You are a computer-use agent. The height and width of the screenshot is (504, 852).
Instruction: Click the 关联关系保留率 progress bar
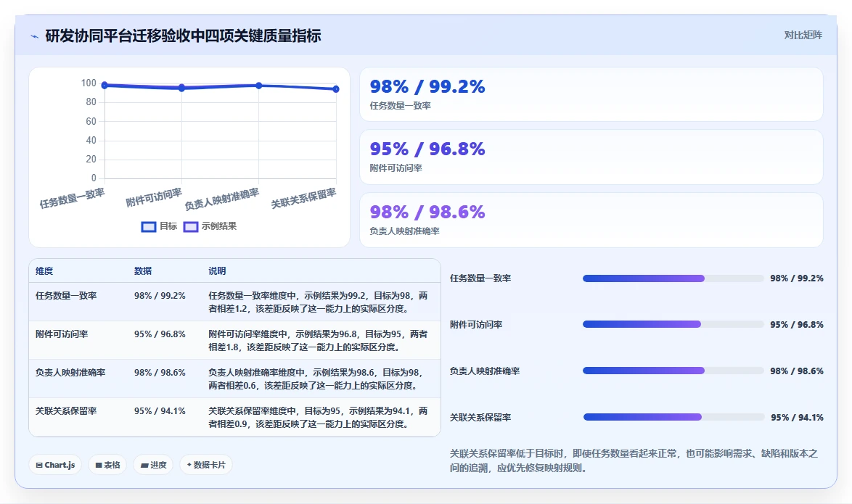673,417
